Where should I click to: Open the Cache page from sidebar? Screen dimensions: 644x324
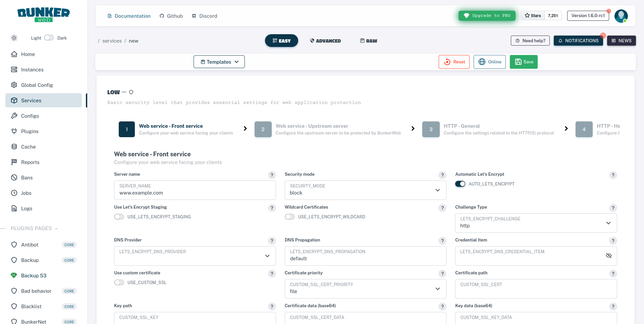(28, 147)
